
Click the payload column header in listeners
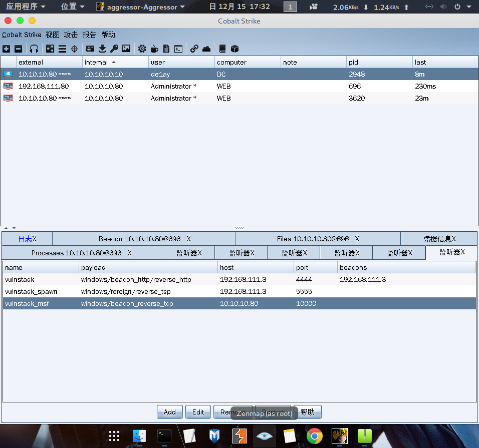click(x=148, y=267)
